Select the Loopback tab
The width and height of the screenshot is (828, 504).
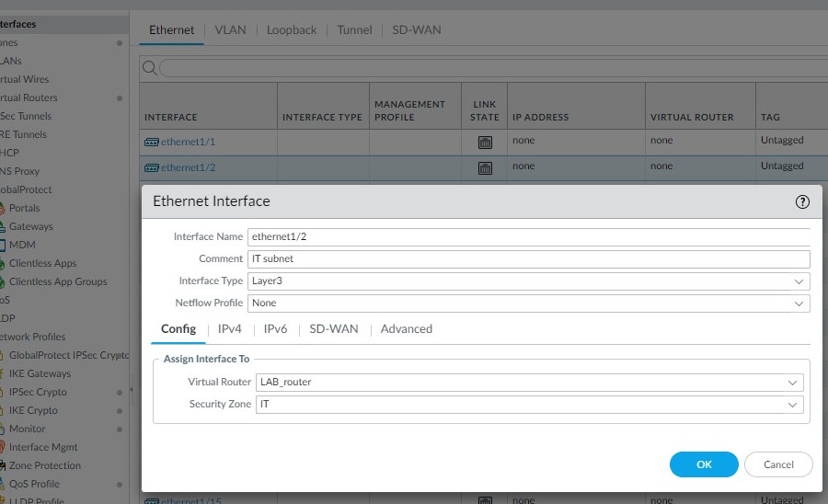pyautogui.click(x=292, y=30)
